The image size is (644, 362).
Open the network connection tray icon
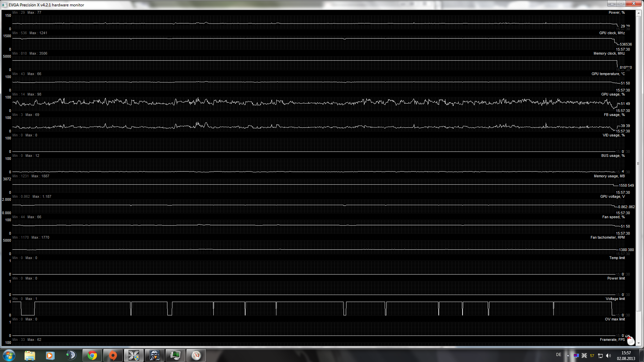tap(600, 356)
